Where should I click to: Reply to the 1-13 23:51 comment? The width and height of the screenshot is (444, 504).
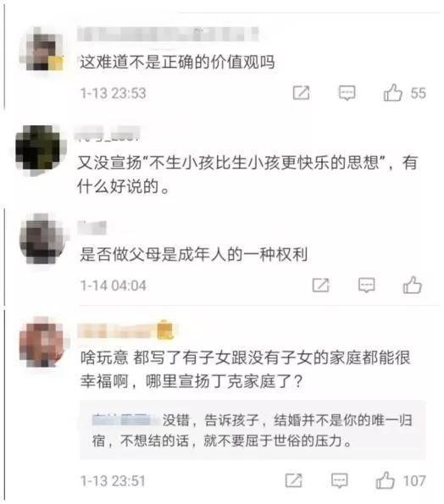pyautogui.click(x=340, y=480)
